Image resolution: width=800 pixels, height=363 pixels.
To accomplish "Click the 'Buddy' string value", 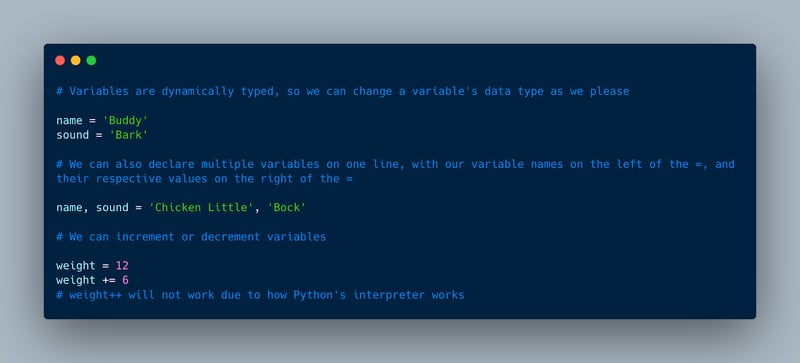I will (126, 121).
